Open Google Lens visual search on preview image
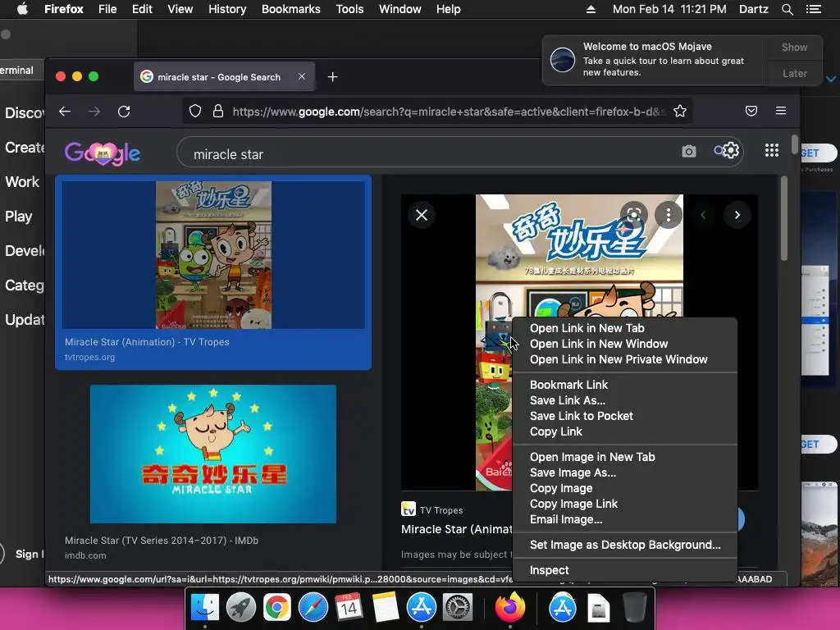Image resolution: width=840 pixels, height=630 pixels. pyautogui.click(x=634, y=215)
